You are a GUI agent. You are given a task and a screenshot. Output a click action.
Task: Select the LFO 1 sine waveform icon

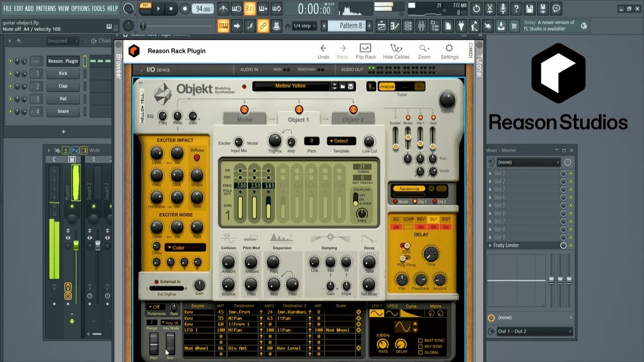[376, 313]
